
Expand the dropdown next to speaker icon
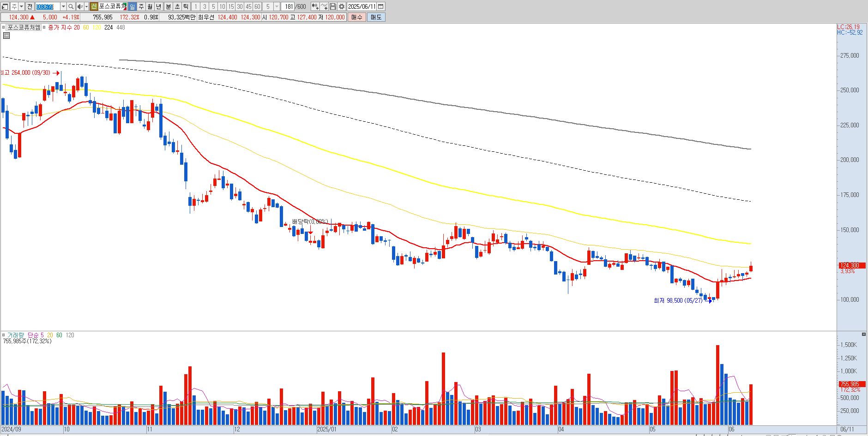point(86,6)
